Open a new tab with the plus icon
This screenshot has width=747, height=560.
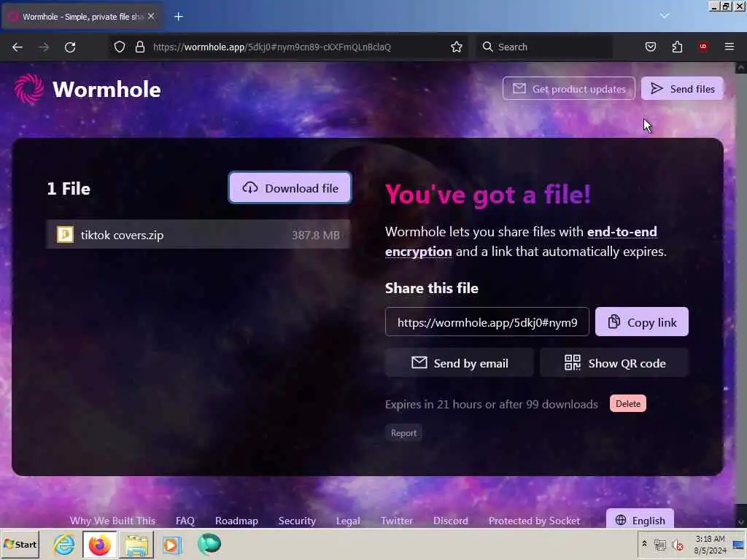tap(179, 17)
